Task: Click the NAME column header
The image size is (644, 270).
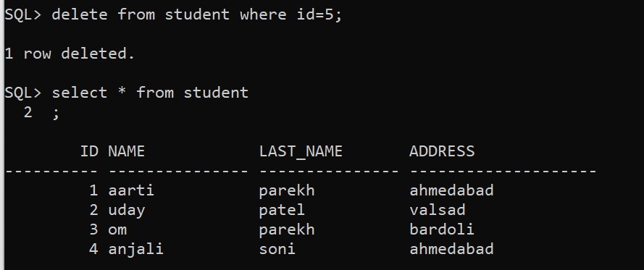Action: (x=127, y=151)
